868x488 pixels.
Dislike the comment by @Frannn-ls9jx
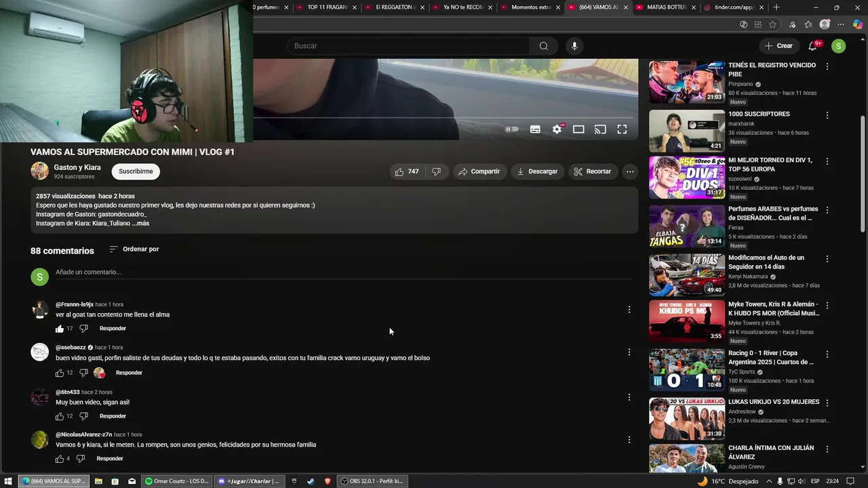click(83, 329)
